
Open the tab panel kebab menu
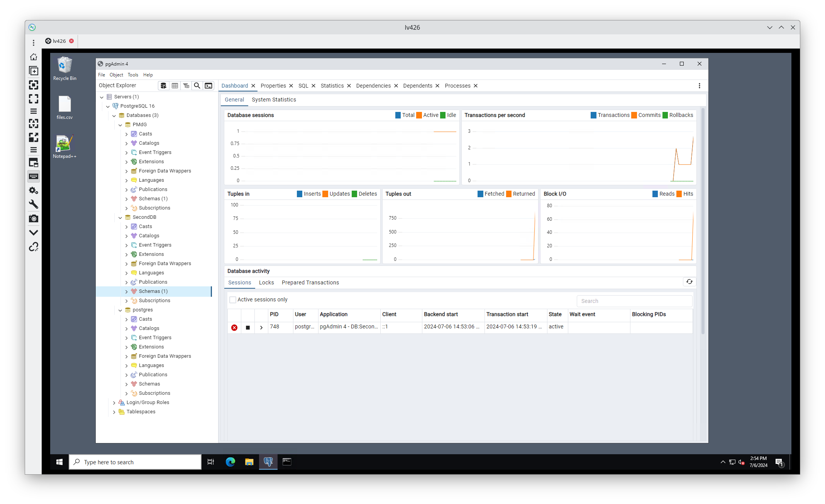(x=699, y=86)
